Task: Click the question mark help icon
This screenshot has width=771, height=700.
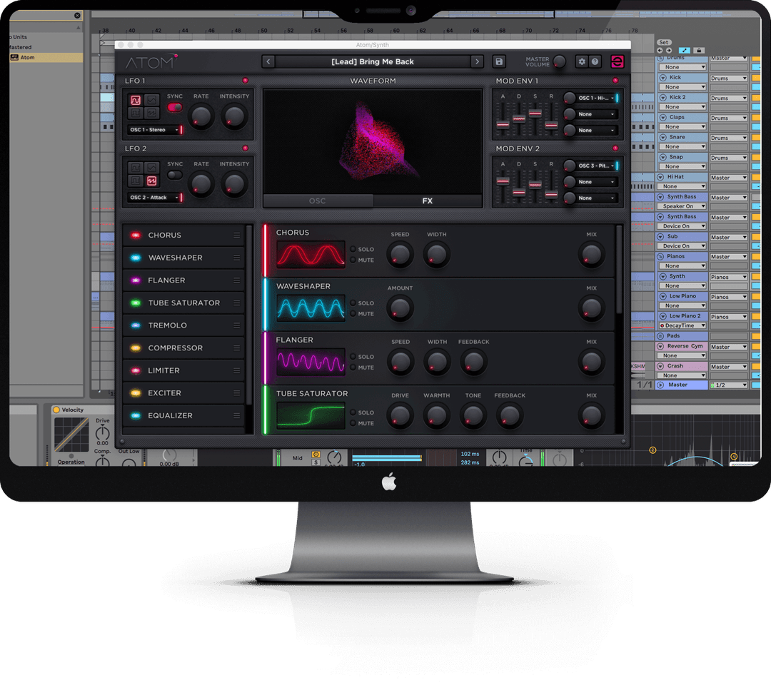Action: 595,61
